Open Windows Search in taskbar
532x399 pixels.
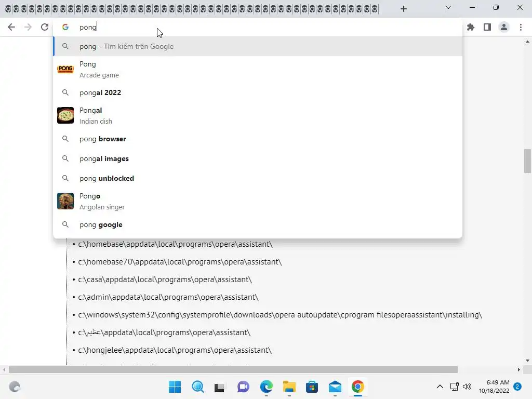(x=198, y=387)
